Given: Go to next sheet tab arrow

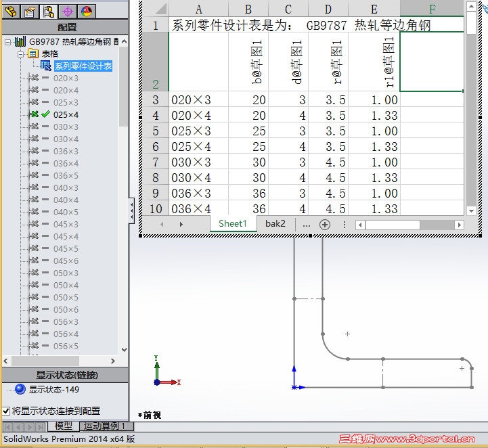Looking at the screenshot, I should click(181, 224).
